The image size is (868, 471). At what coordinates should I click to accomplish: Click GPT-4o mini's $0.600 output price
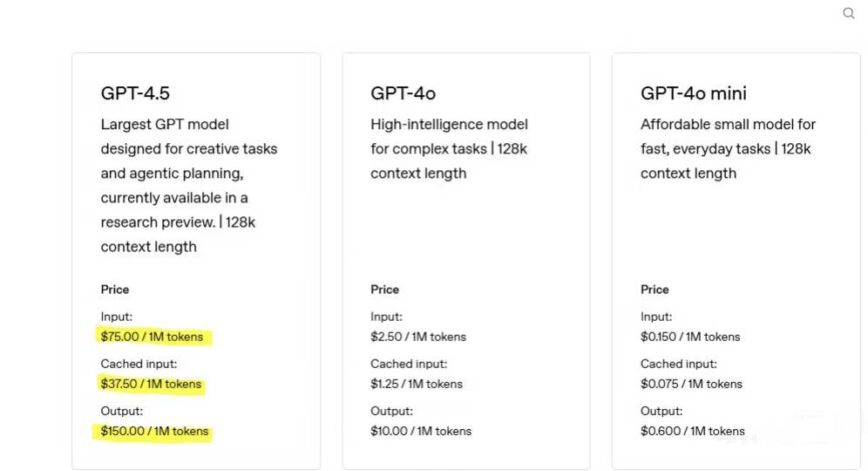693,431
